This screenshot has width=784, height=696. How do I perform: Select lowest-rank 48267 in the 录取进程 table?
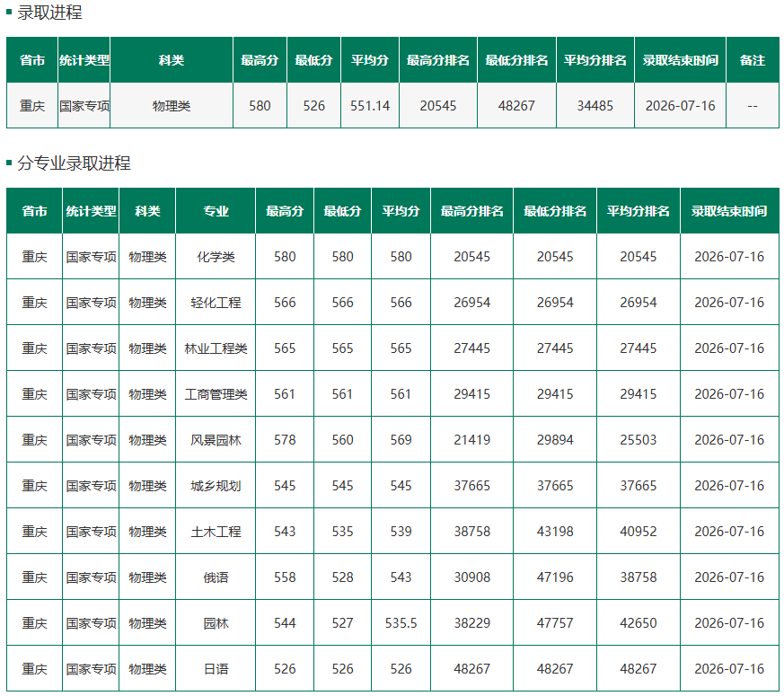tap(516, 106)
